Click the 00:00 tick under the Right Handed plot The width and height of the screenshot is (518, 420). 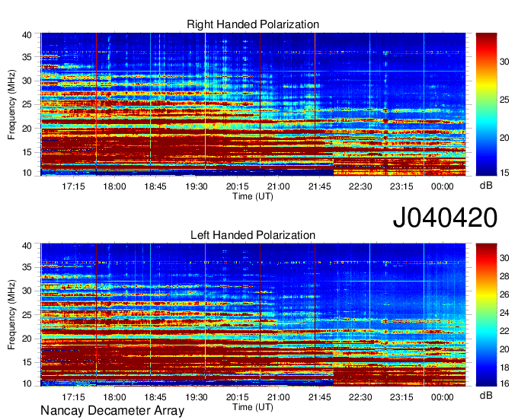(443, 186)
